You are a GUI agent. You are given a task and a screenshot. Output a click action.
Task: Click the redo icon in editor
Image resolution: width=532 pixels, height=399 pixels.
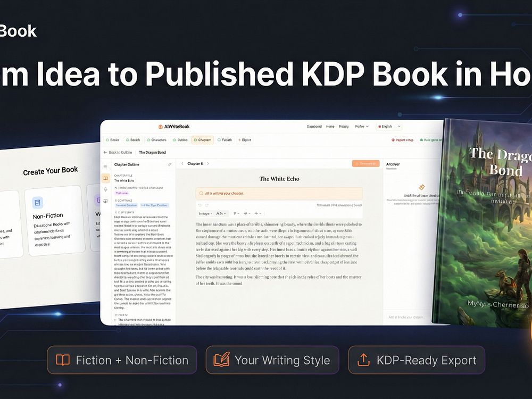pos(206,205)
